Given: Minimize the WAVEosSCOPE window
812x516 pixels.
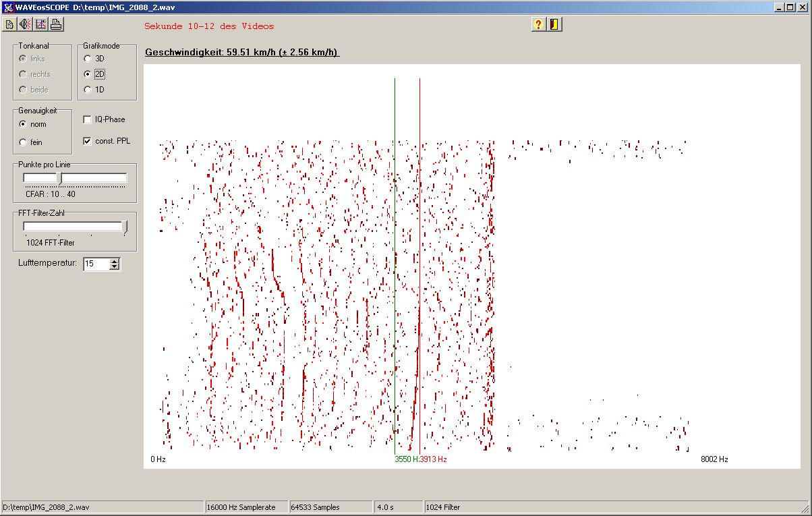Looking at the screenshot, I should pos(780,7).
